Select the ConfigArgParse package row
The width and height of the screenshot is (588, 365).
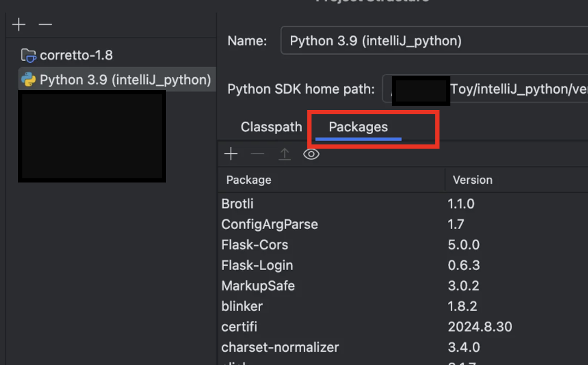(403, 224)
